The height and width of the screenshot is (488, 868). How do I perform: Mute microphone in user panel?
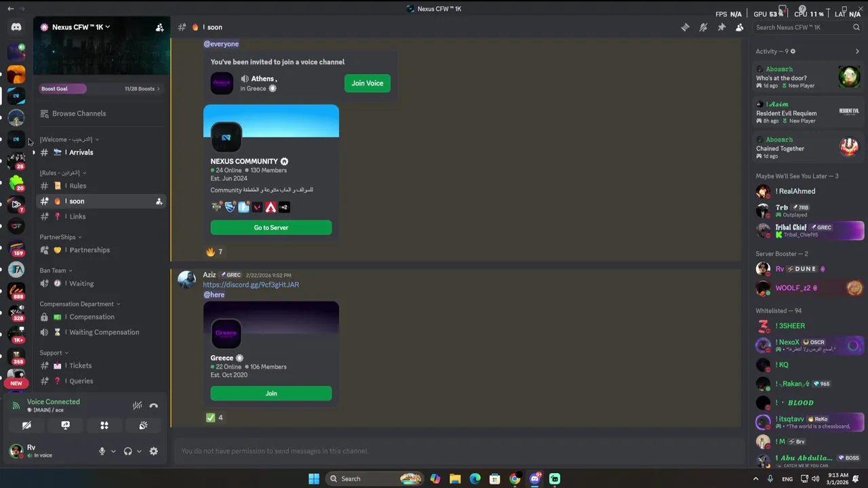102,451
